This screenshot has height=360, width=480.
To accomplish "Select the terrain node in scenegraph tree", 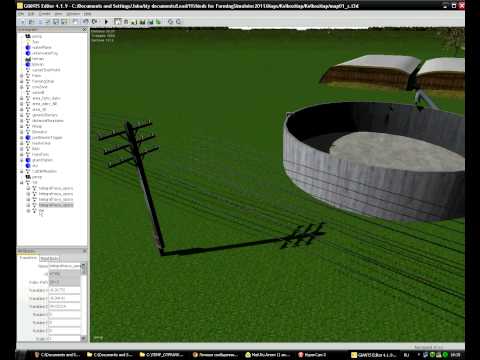I will (x=38, y=59).
